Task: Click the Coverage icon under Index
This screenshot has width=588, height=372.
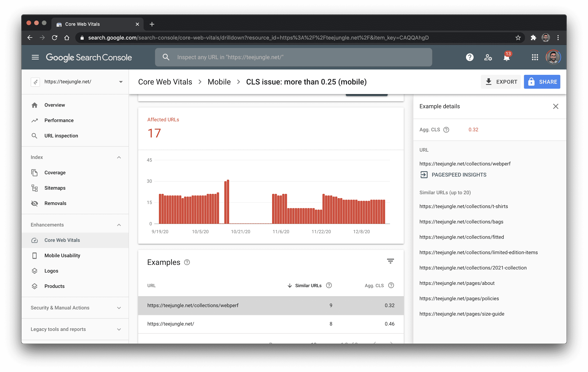Action: point(34,172)
